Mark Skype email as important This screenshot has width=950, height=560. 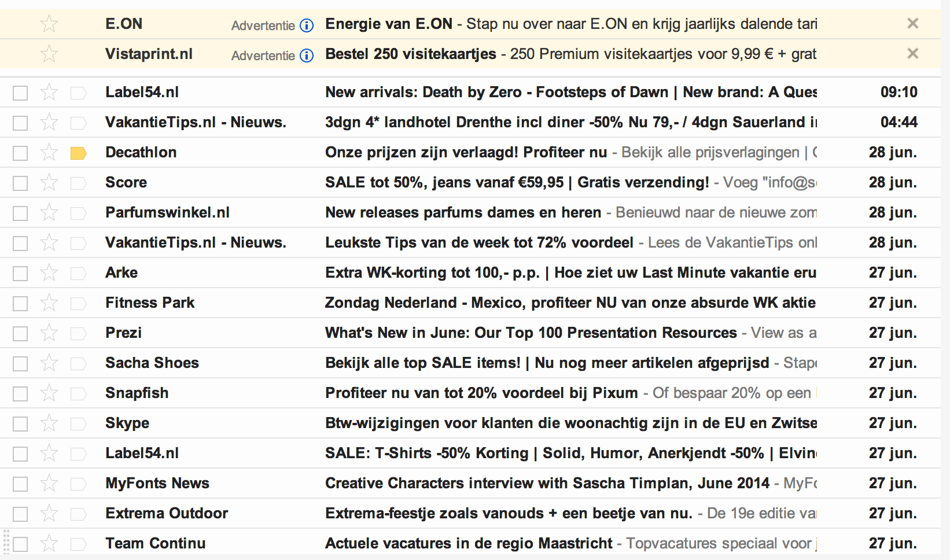click(78, 424)
